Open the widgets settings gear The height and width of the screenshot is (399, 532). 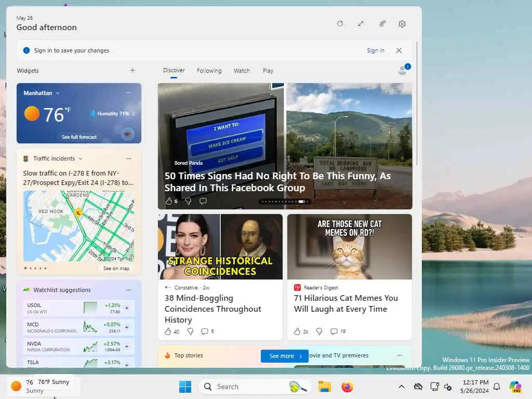tap(402, 24)
